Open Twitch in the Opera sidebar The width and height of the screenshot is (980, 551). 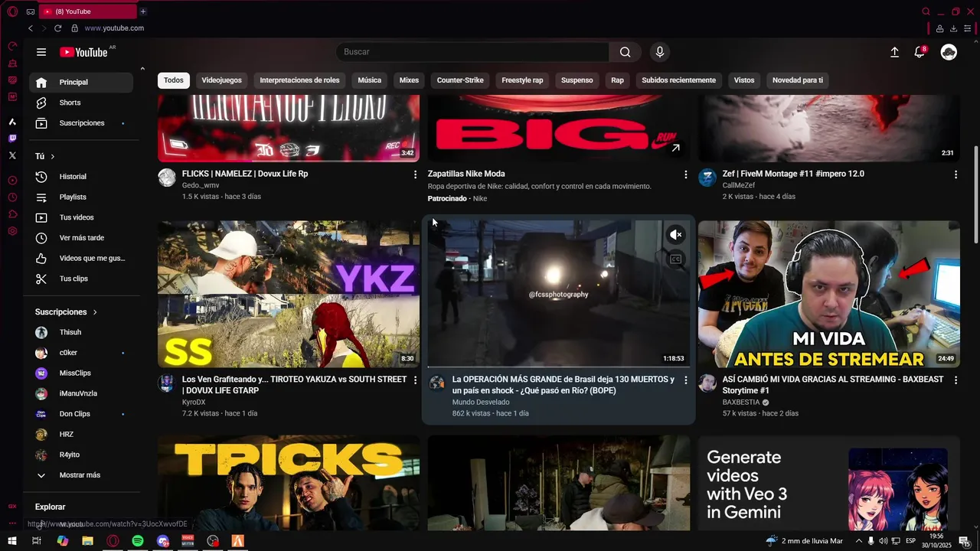click(12, 139)
